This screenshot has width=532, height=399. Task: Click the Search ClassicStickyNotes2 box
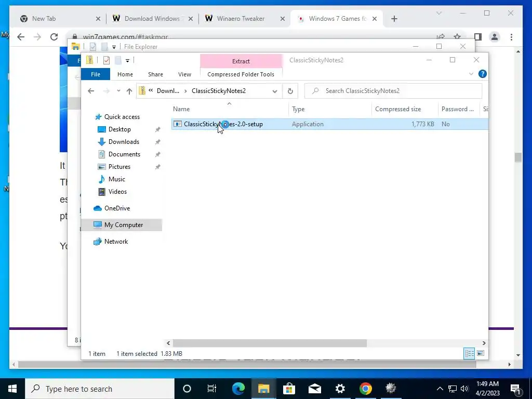(393, 91)
